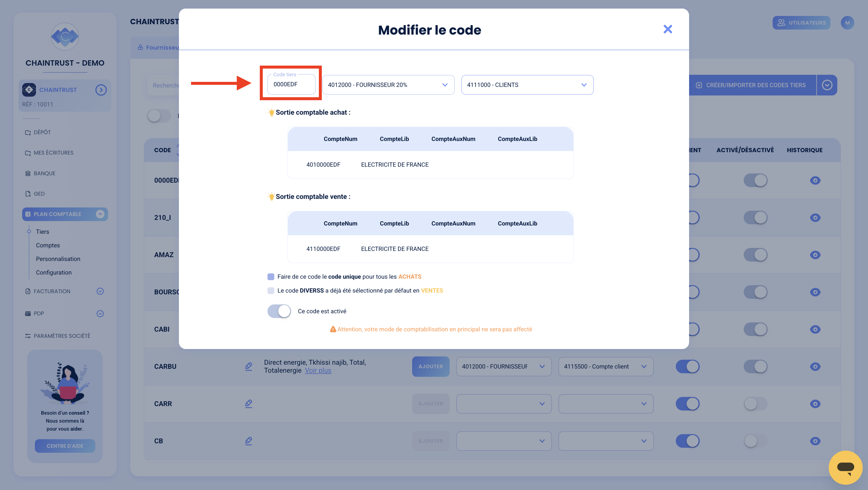Image resolution: width=868 pixels, height=490 pixels.
Task: Edit the CB code pencil icon
Action: 249,441
